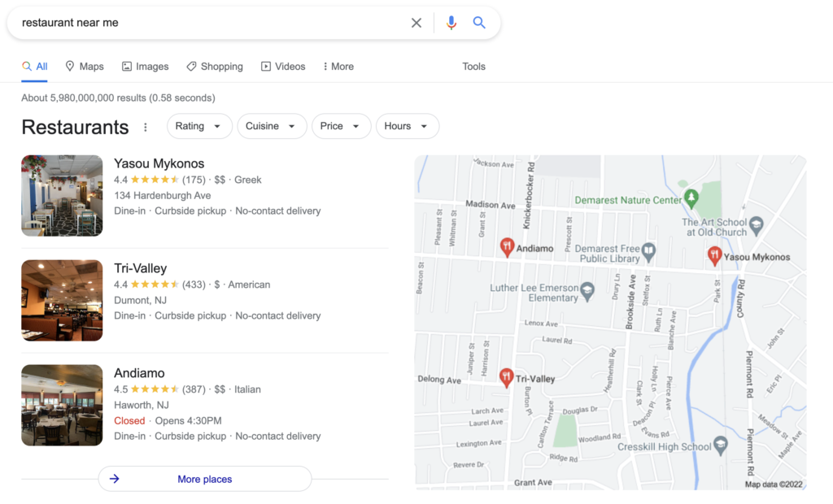Open the Videos search tab
Viewport: 833px width, 504px height.
click(x=283, y=66)
